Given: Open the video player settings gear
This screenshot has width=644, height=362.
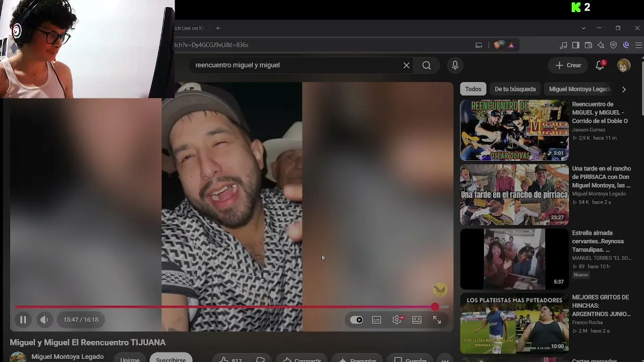Looking at the screenshot, I should (x=397, y=320).
